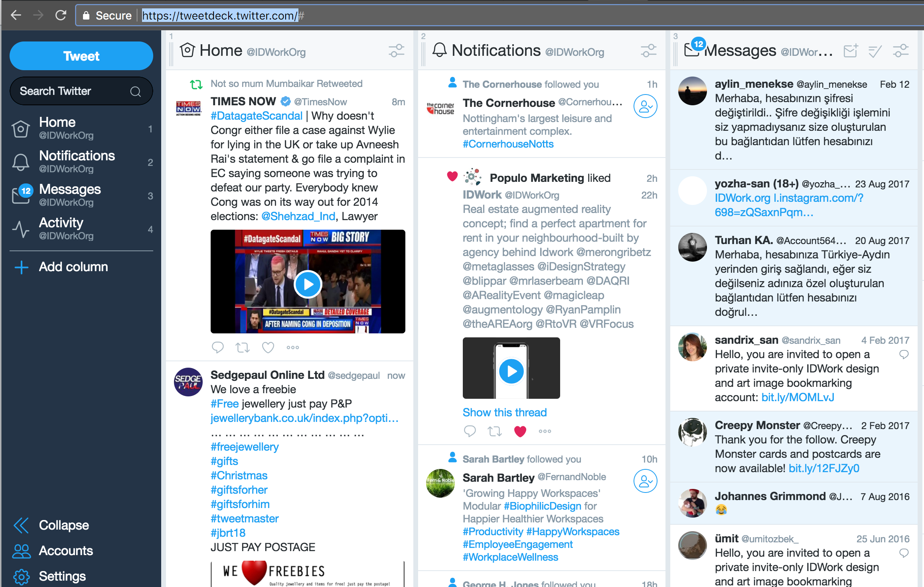Viewport: 924px width, 587px height.
Task: Open Messages column in sidebar
Action: tap(81, 195)
